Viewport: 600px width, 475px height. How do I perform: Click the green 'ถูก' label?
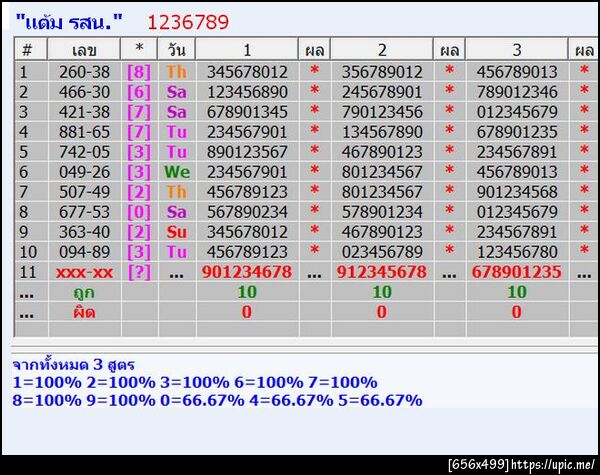tap(84, 292)
